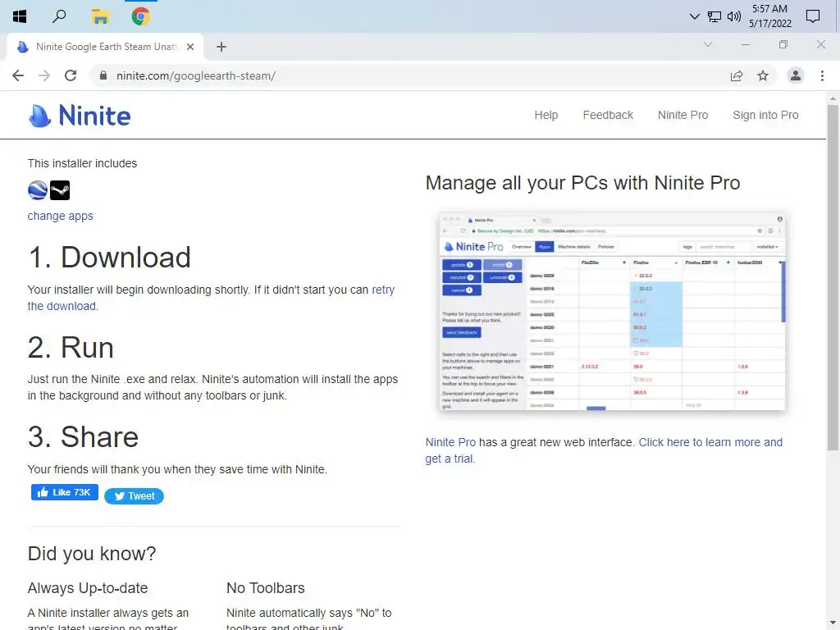Open the Chrome profile avatar menu
840x630 pixels.
point(796,75)
